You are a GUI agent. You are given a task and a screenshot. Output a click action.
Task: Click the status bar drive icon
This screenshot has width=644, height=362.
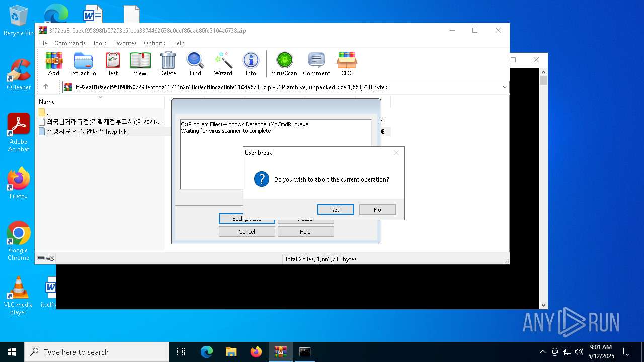point(41,258)
